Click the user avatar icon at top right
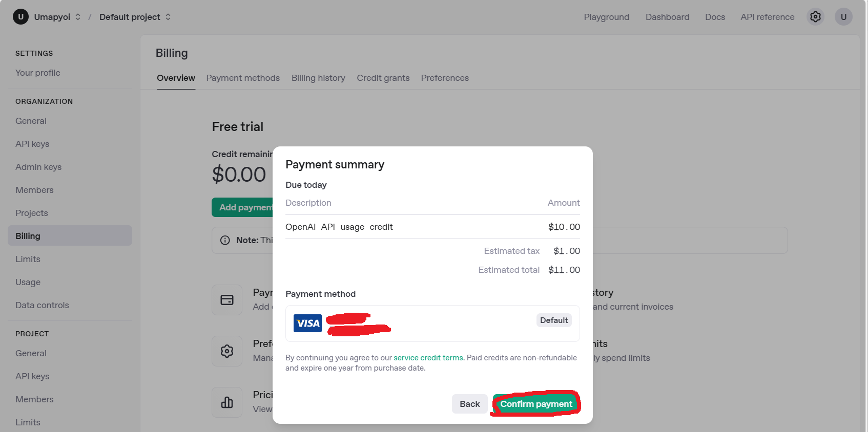Screen dimensions: 868x432 coord(843,17)
